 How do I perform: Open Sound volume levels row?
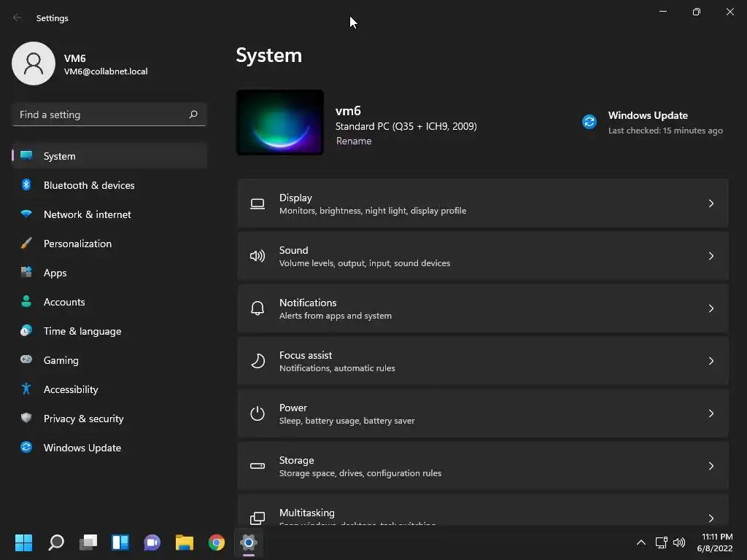[x=483, y=256]
